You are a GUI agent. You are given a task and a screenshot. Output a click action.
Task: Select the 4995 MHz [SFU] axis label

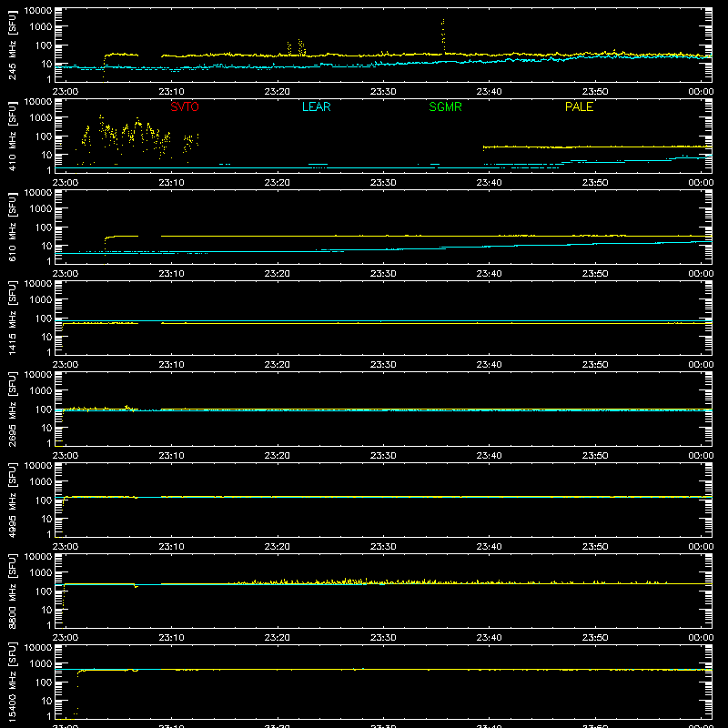point(13,500)
